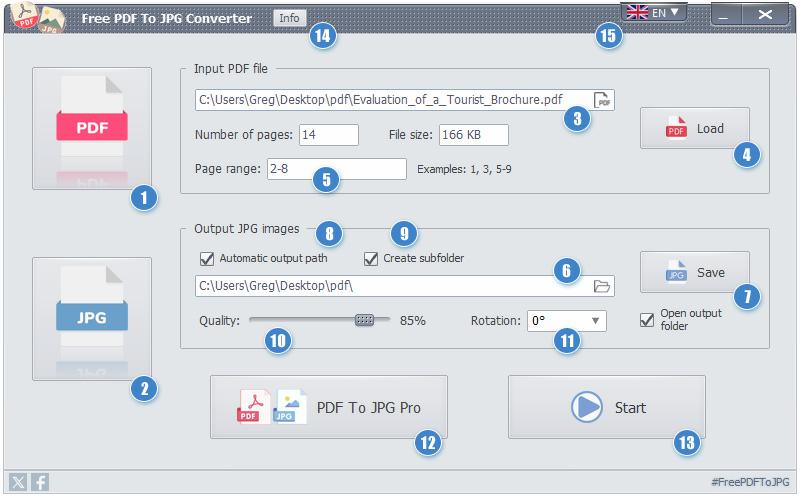Click the Quality slider handle
The height and width of the screenshot is (498, 800).
tap(364, 320)
